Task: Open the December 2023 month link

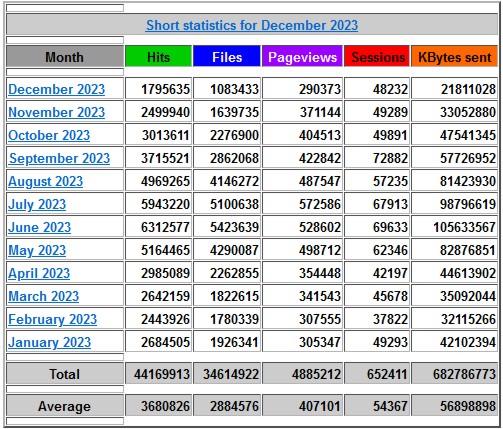Action: [57, 89]
